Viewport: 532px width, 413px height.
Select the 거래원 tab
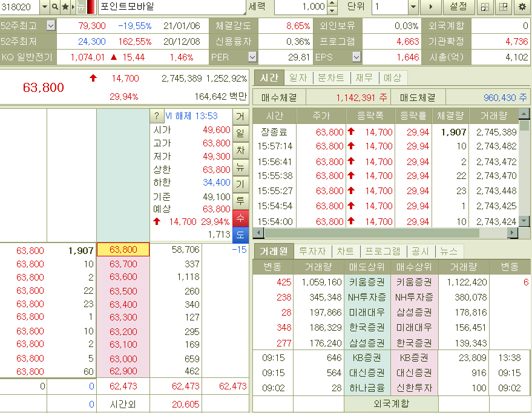click(x=274, y=252)
